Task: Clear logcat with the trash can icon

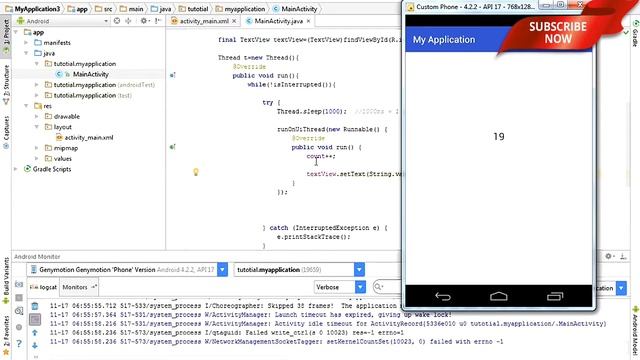Action: click(x=35, y=306)
